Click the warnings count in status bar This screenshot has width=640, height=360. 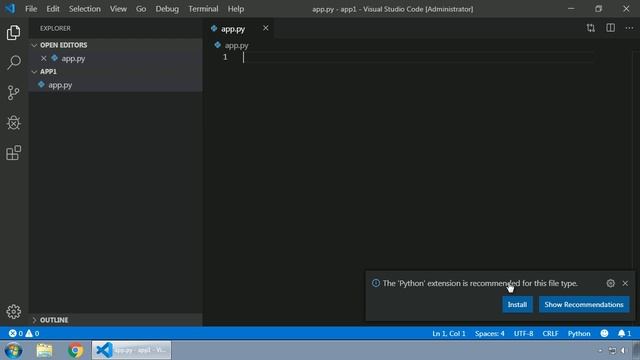(32, 333)
